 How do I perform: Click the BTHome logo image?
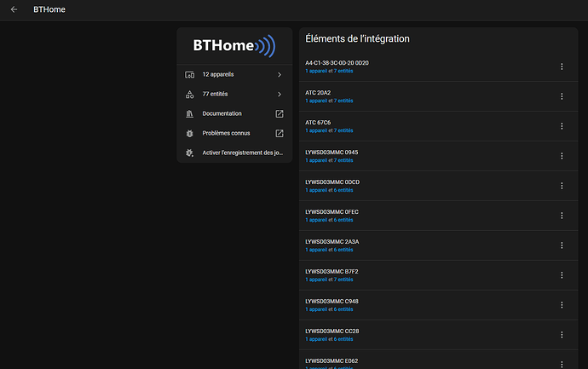click(234, 46)
